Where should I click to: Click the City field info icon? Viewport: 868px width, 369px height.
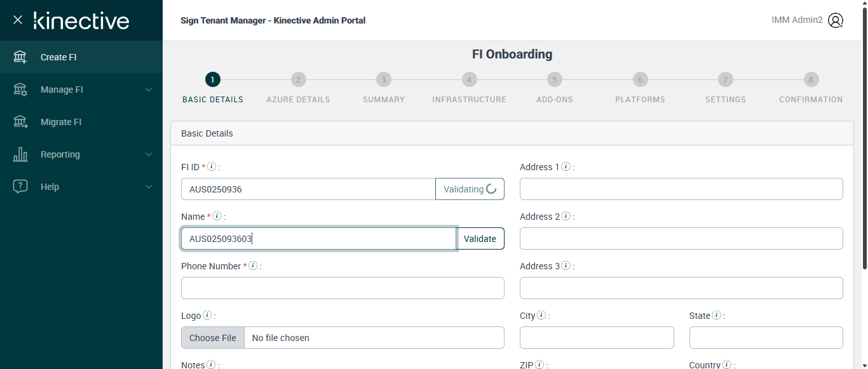click(541, 316)
